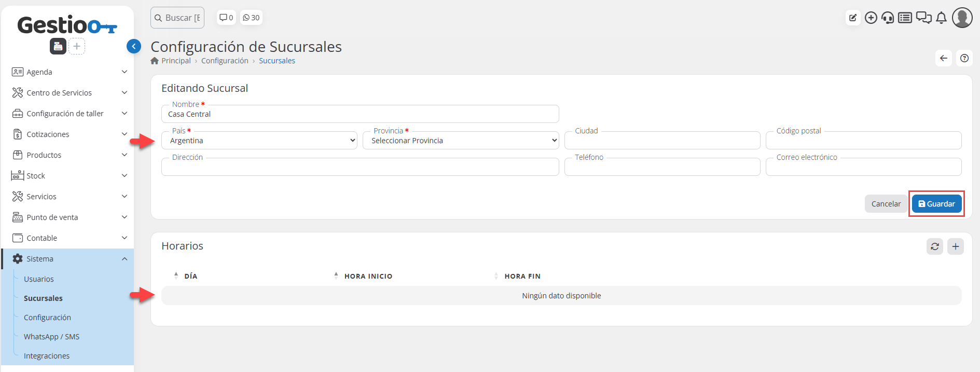Open the chat conversations icon
This screenshot has height=372, width=980.
pos(923,18)
